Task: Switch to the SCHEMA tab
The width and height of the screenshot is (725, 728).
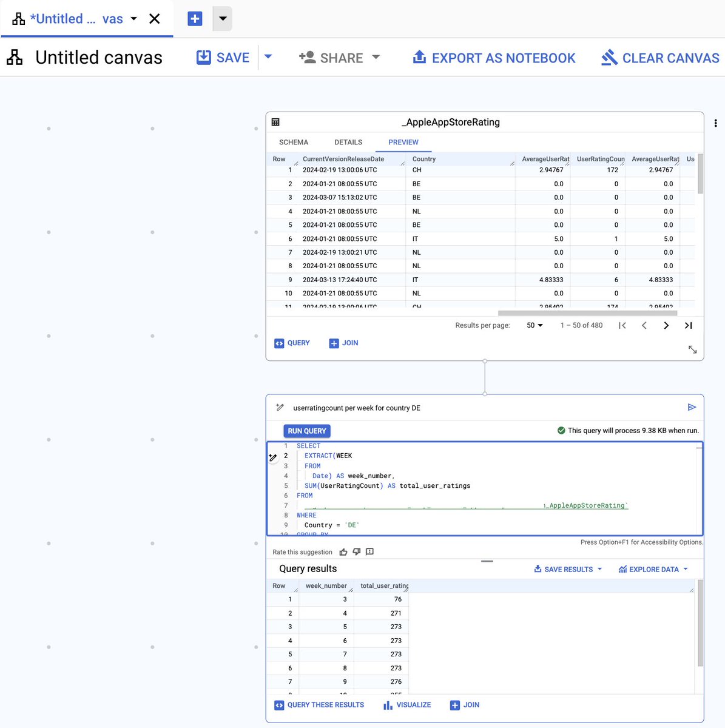Action: [x=294, y=142]
